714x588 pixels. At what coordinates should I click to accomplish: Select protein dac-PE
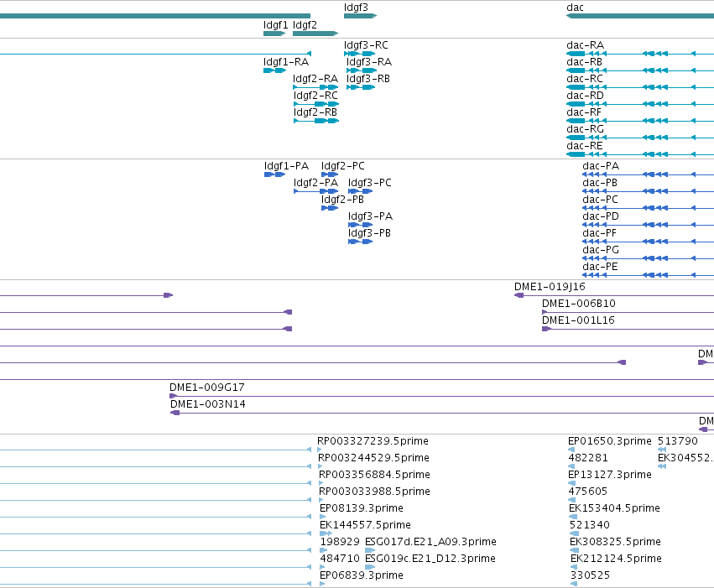click(600, 267)
